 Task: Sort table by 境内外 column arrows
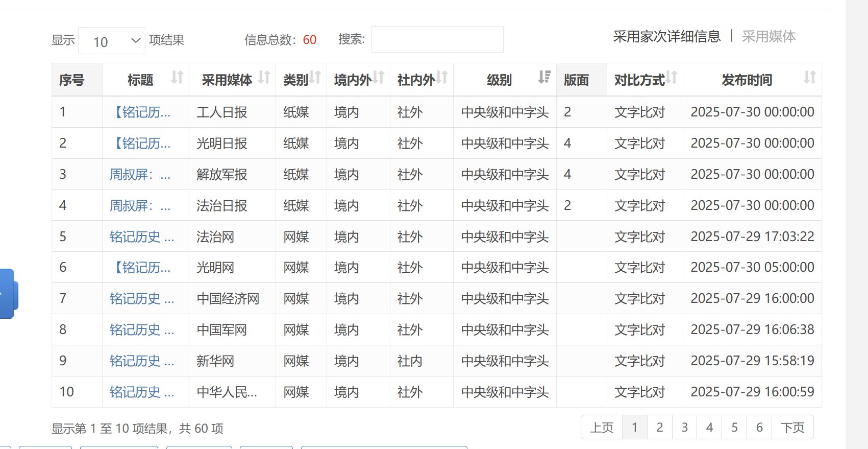point(378,78)
